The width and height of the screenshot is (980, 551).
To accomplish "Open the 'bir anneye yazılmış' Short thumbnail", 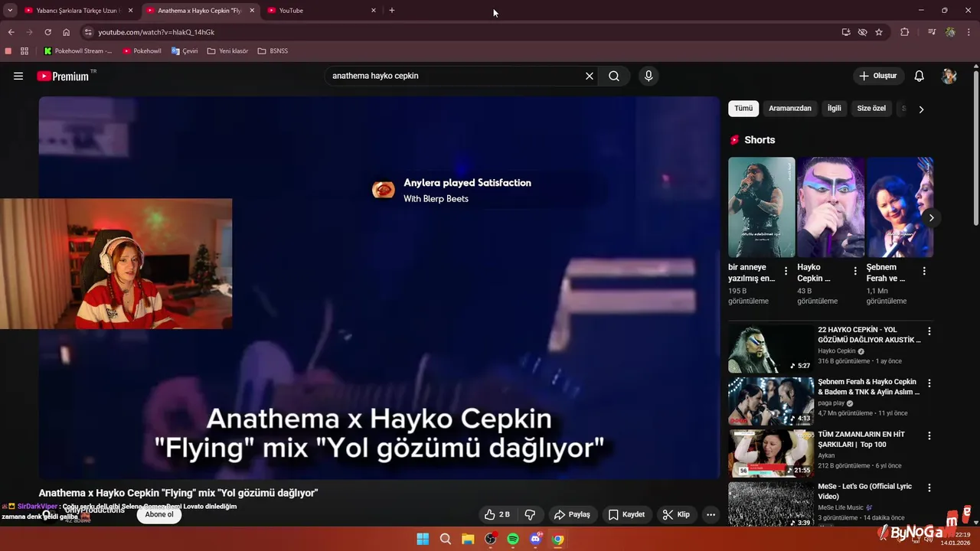I will 762,207.
